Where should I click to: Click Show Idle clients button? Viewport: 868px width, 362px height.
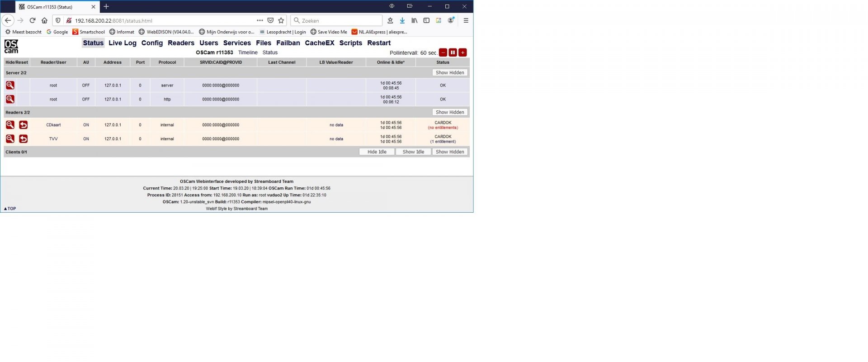click(x=413, y=152)
